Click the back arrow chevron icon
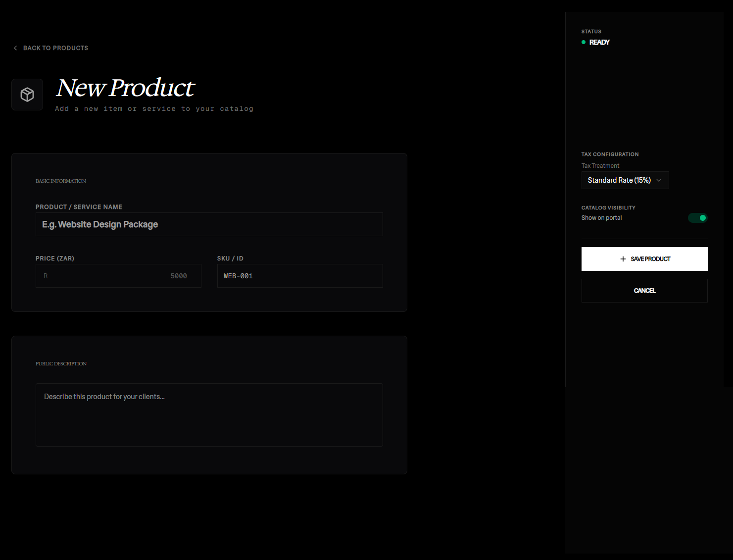Viewport: 733px width, 560px height. 15,48
